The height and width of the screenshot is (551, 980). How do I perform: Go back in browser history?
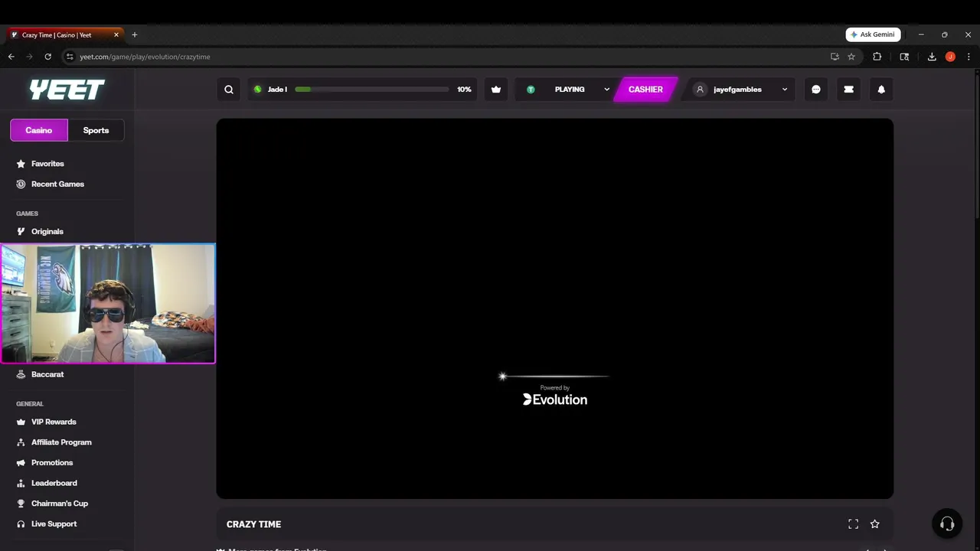click(x=11, y=57)
